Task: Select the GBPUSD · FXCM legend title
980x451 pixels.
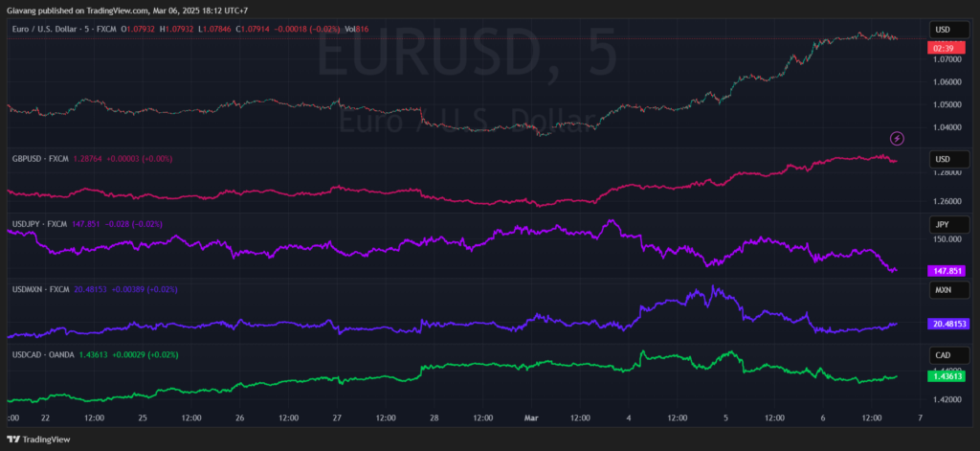Action: point(40,158)
